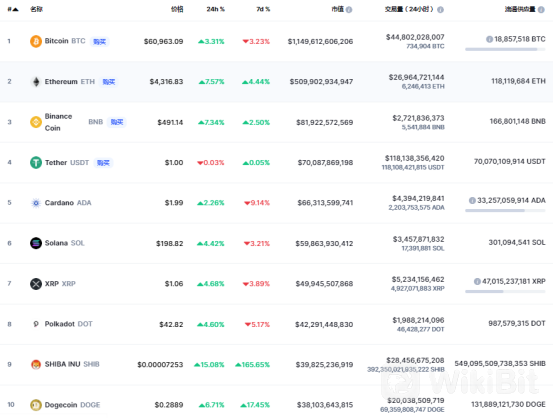Click the Dogecoin logo icon
Screen dimensions: 553x418
tap(36, 405)
